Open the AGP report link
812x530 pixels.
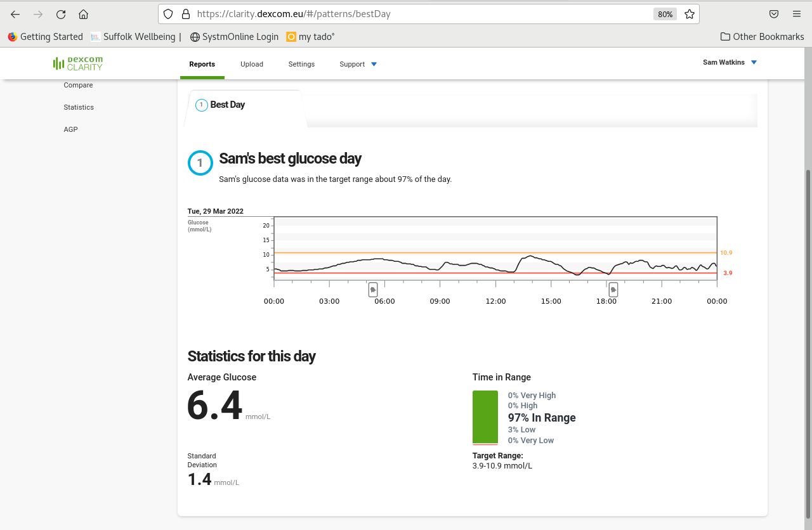click(70, 129)
